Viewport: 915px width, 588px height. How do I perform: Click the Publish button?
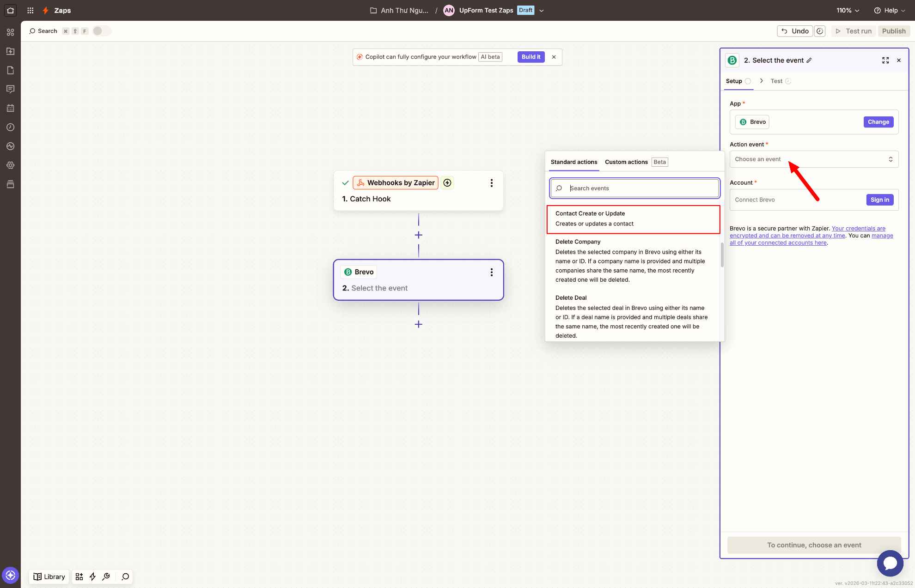894,31
